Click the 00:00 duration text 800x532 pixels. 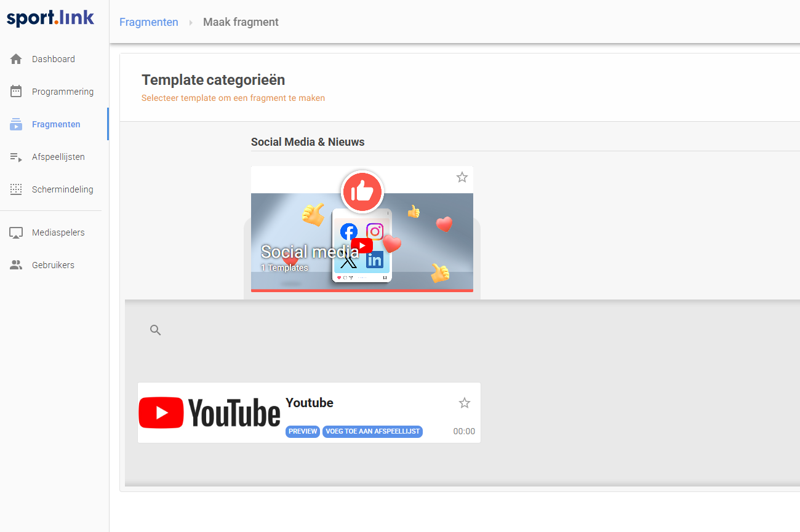coord(464,432)
